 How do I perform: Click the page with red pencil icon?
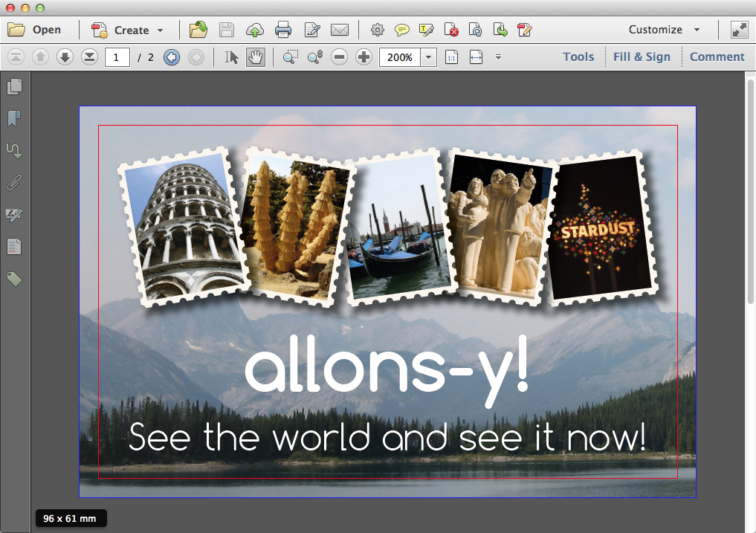525,30
